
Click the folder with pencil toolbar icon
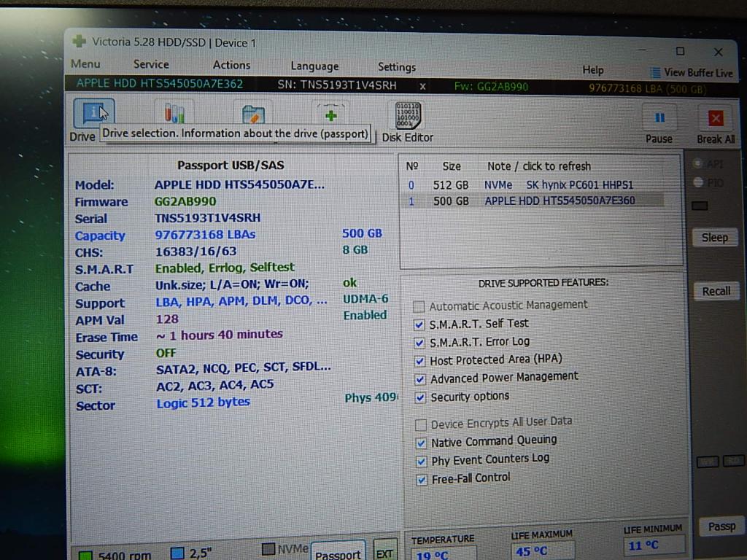pos(253,114)
